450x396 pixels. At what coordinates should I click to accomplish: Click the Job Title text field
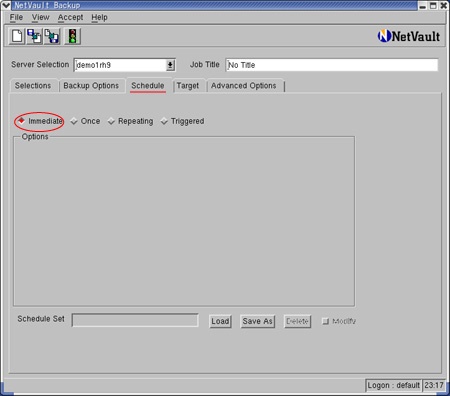click(332, 65)
